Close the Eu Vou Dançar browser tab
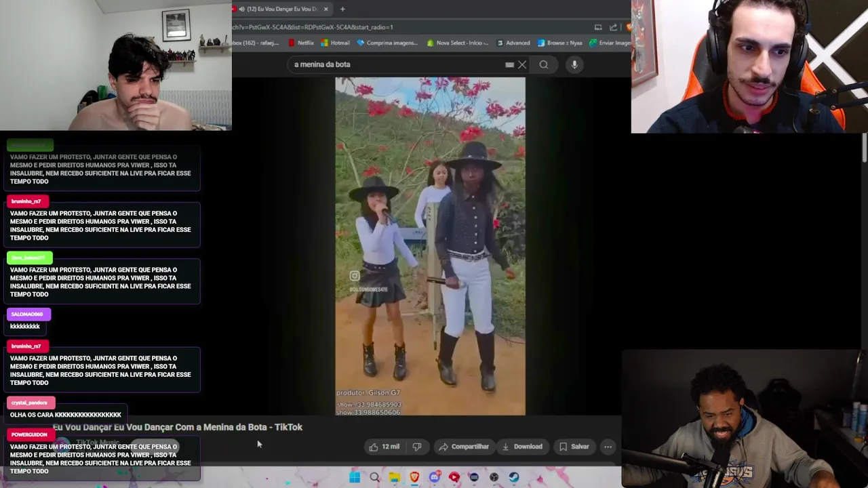The height and width of the screenshot is (488, 868). (325, 9)
